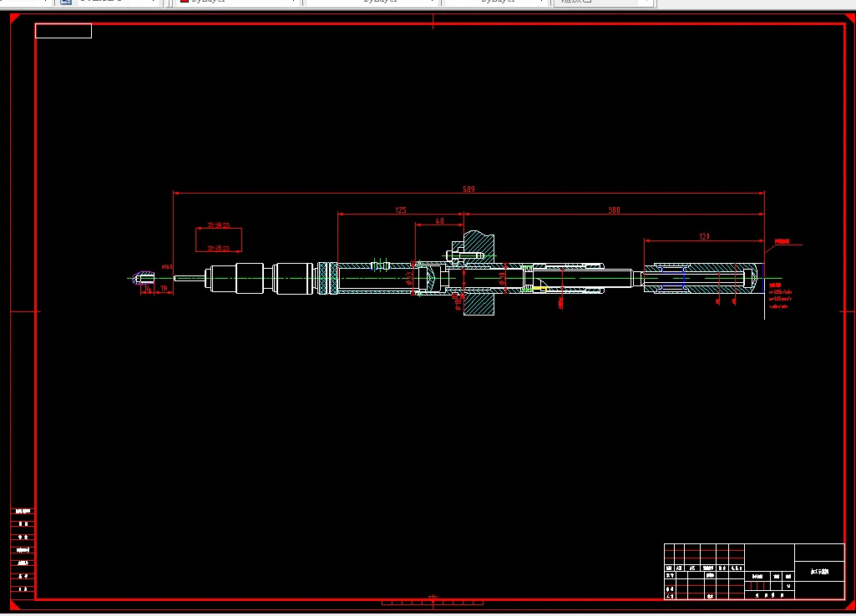
Task: Pick the 120 dimension label
Action: coord(704,236)
